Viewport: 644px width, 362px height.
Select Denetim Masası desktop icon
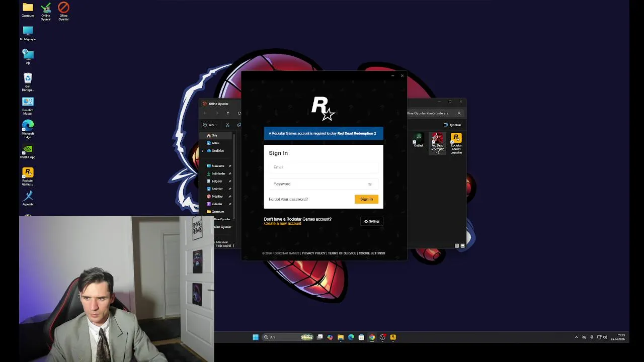click(x=28, y=106)
